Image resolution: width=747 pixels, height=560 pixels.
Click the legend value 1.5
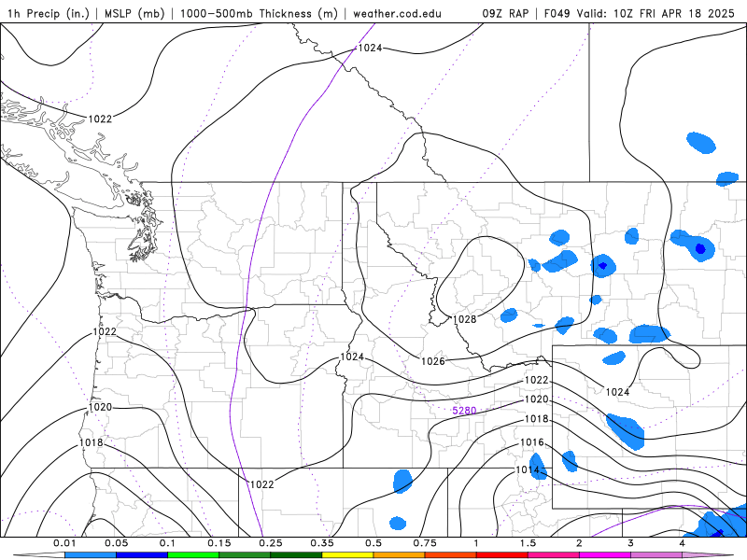[x=528, y=543]
